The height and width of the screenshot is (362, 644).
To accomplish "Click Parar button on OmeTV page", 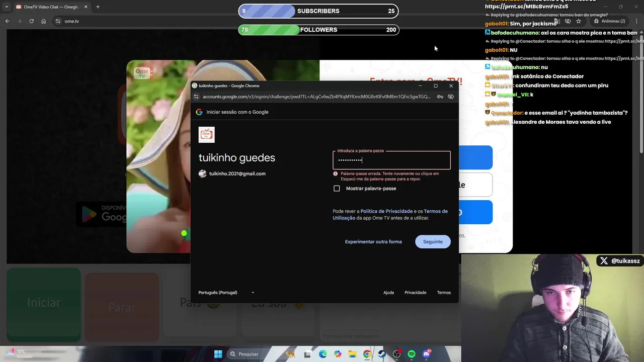I will tap(121, 307).
